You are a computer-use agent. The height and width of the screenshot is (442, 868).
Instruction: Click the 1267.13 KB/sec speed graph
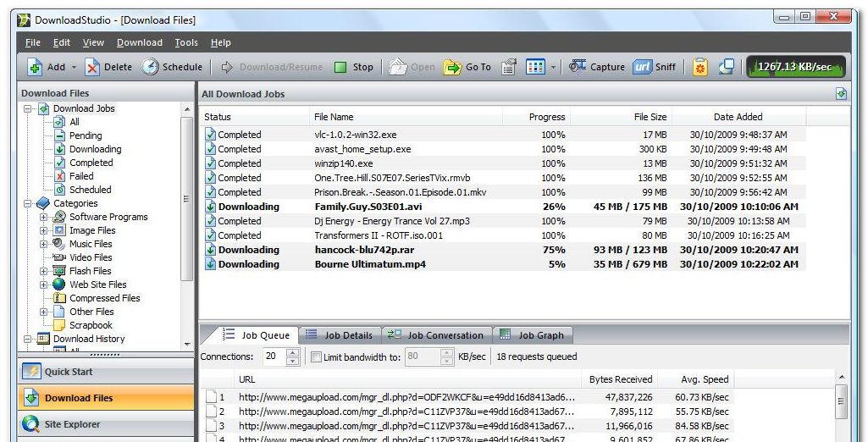(795, 67)
